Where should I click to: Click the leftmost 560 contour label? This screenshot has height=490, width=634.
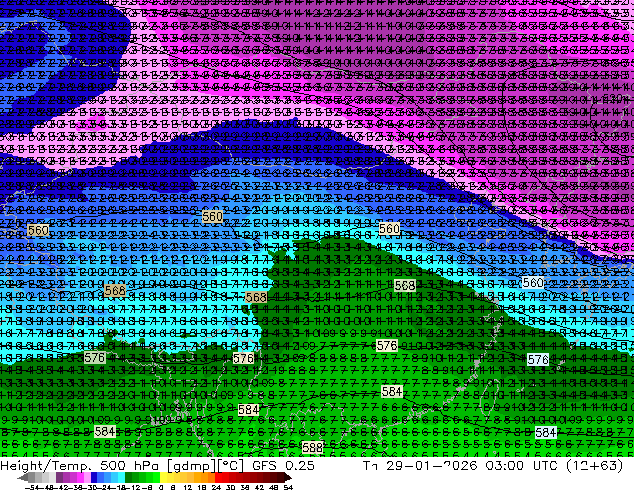[38, 230]
